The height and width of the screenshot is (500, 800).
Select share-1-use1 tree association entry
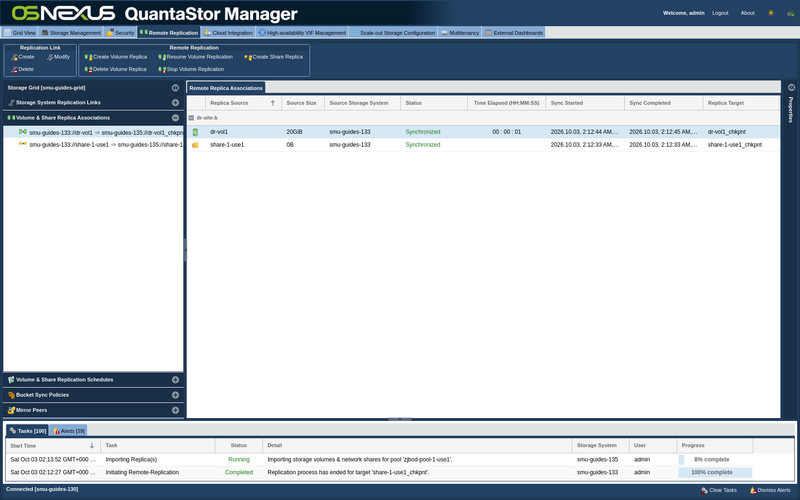click(x=93, y=145)
